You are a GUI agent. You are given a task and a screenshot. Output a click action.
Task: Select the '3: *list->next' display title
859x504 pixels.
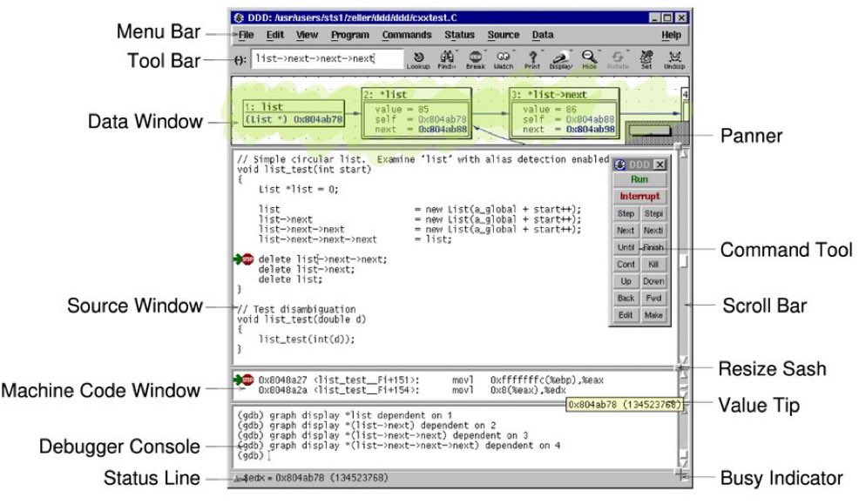550,94
